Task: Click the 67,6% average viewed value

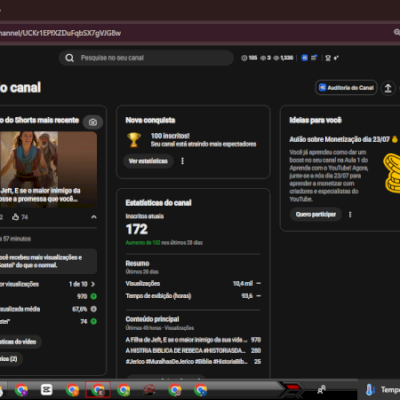Action: [80, 309]
